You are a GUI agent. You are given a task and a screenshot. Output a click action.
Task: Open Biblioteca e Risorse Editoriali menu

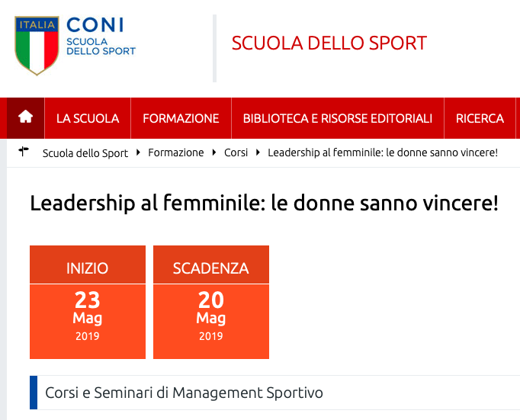pos(337,118)
